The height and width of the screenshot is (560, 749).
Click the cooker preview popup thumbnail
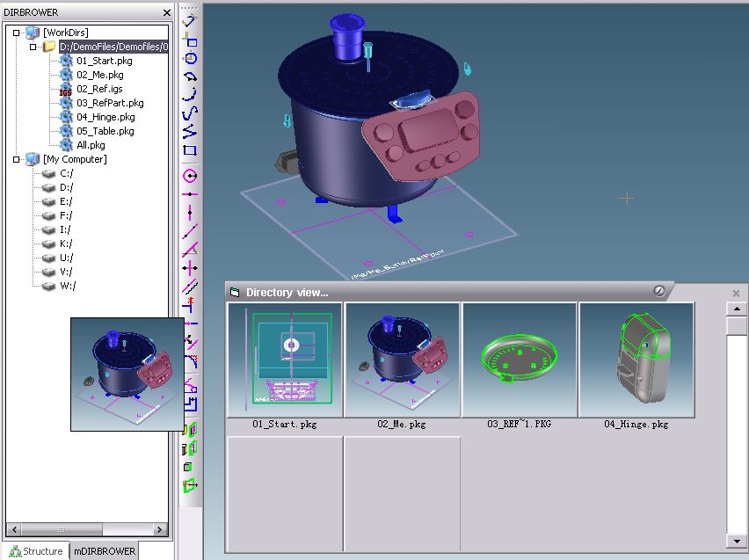click(127, 375)
